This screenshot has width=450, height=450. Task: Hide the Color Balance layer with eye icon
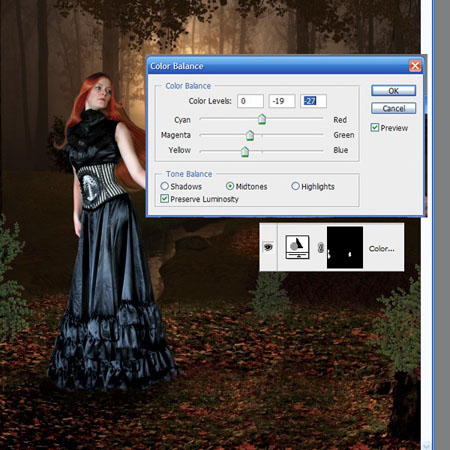click(268, 247)
